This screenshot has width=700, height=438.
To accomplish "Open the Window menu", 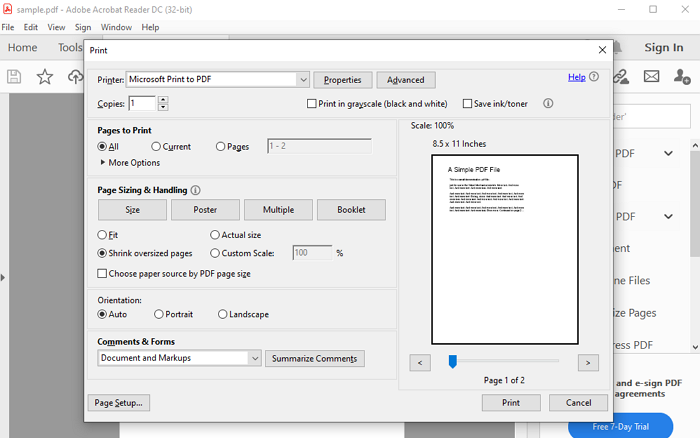I will point(116,27).
